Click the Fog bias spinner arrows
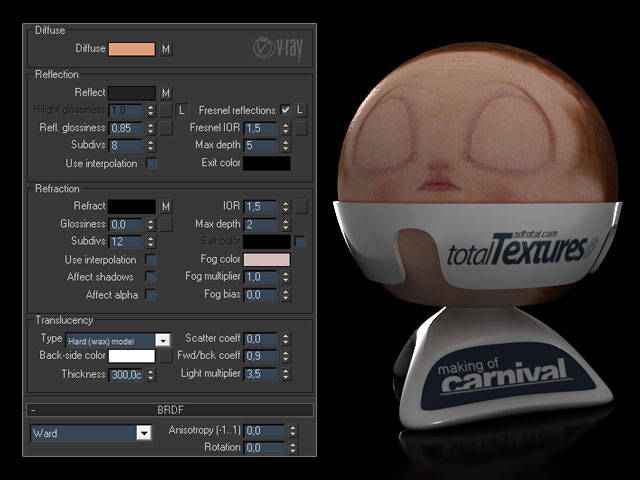The width and height of the screenshot is (640, 480). pyautogui.click(x=286, y=295)
